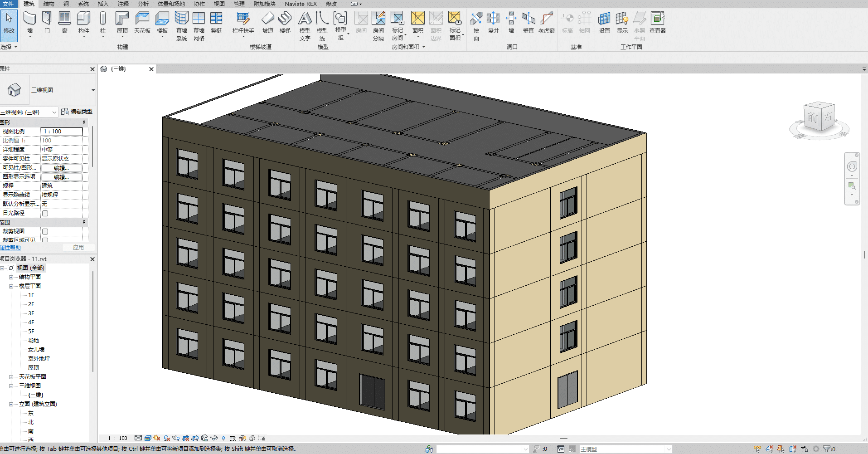This screenshot has height=454, width=868.
Task: Open the visual style icon in view control bar
Action: (148, 438)
